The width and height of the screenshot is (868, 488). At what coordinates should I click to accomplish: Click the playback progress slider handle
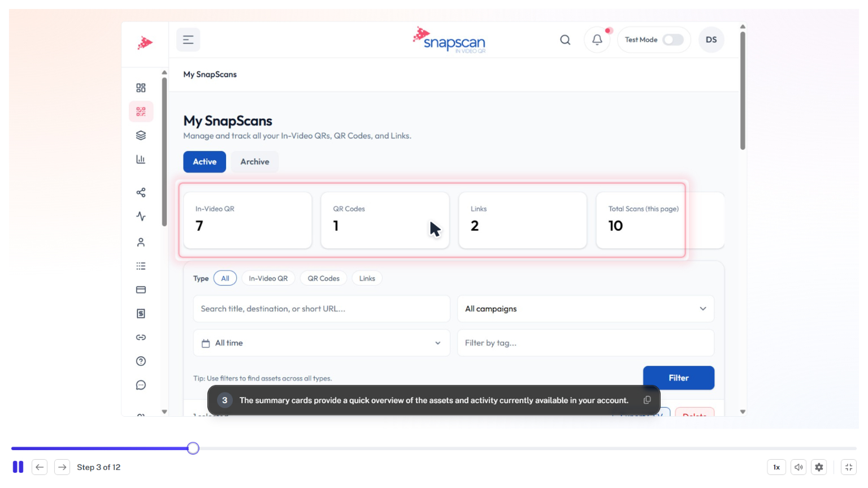pyautogui.click(x=193, y=448)
